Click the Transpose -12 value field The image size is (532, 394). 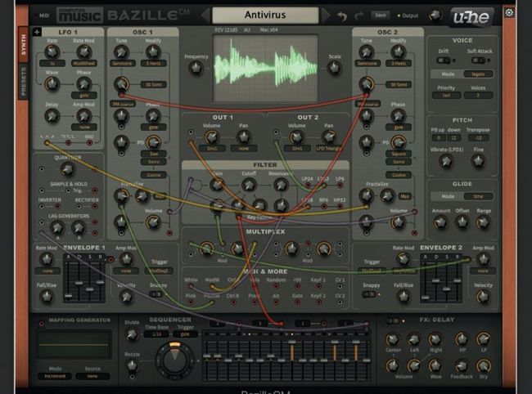(478, 138)
